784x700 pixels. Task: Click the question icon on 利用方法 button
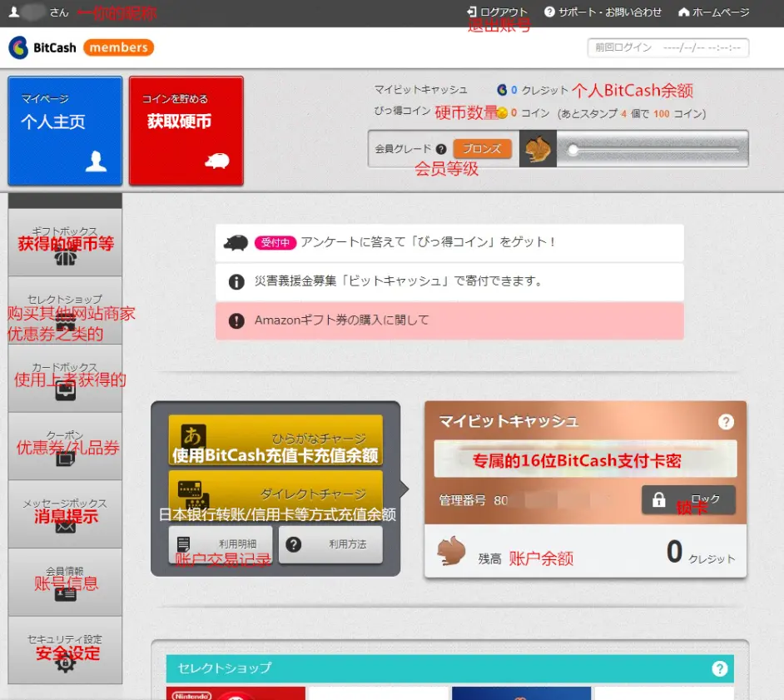tap(294, 544)
